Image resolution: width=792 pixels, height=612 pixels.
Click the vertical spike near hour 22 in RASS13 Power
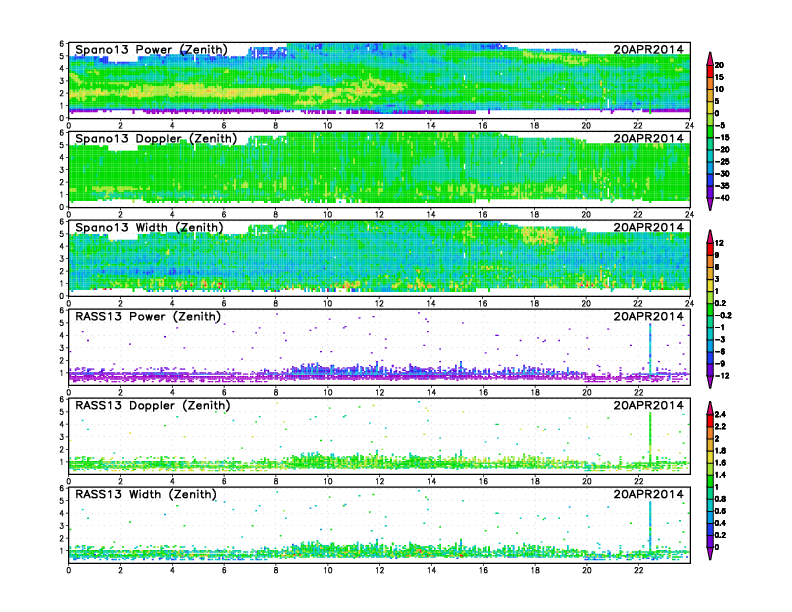pyautogui.click(x=650, y=348)
